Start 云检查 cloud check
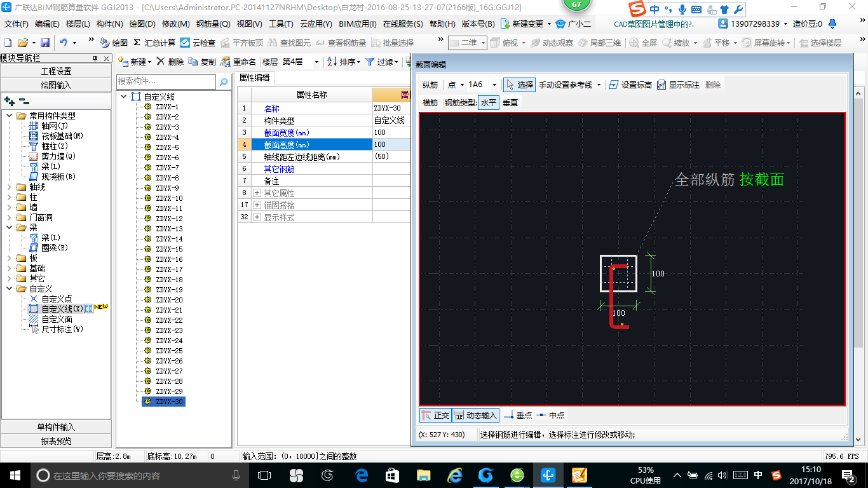 pyautogui.click(x=198, y=43)
